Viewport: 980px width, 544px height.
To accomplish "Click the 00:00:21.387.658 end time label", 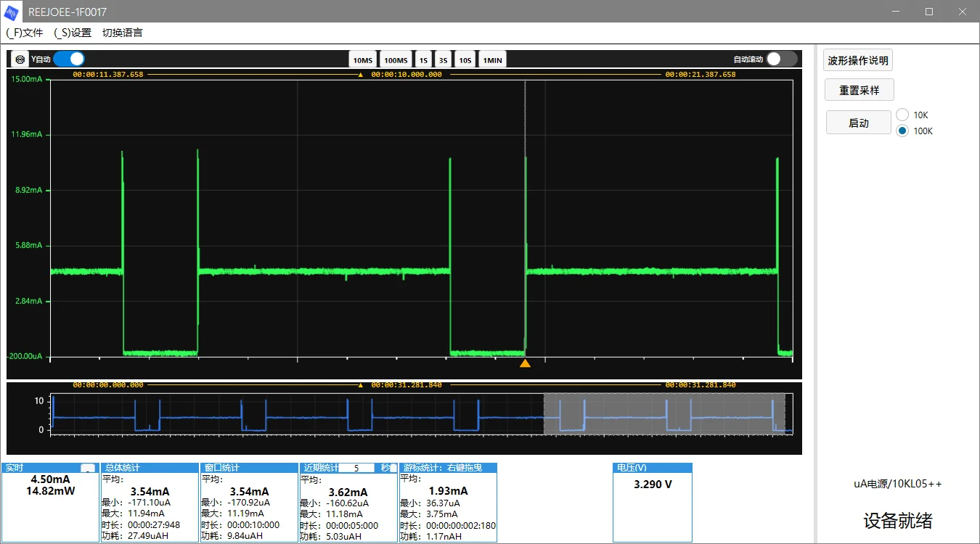I will (x=701, y=75).
